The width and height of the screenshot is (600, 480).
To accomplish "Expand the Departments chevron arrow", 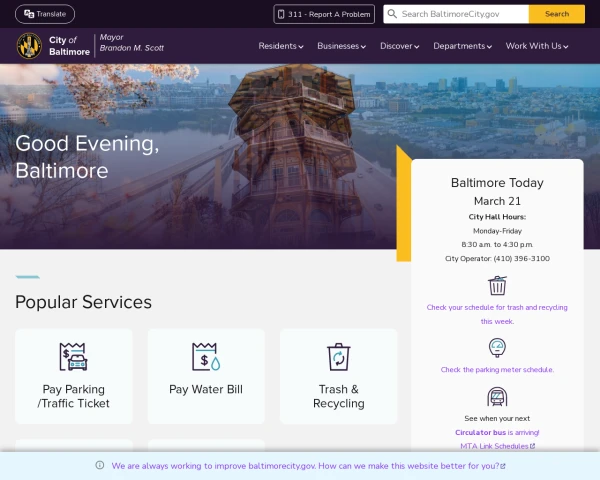I will (x=489, y=47).
